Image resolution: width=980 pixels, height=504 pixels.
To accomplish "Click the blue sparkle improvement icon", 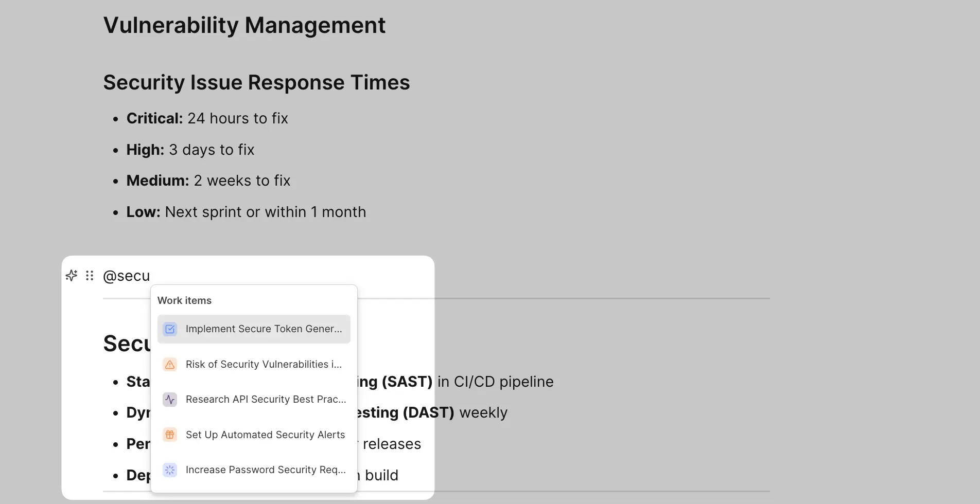I will click(x=170, y=470).
